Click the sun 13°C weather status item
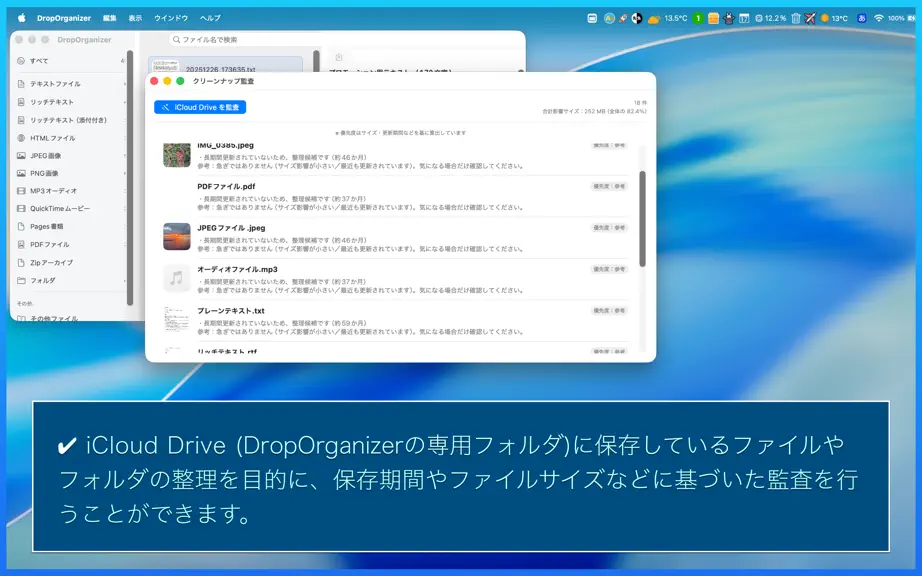The image size is (922, 576). (x=834, y=18)
